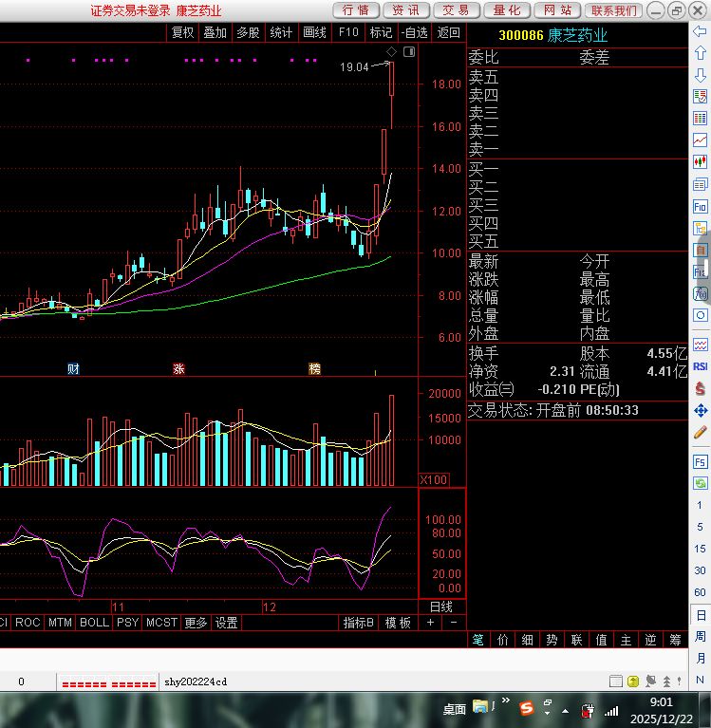Switch to 30-minute chart period
This screenshot has height=728, width=711.
(700, 570)
